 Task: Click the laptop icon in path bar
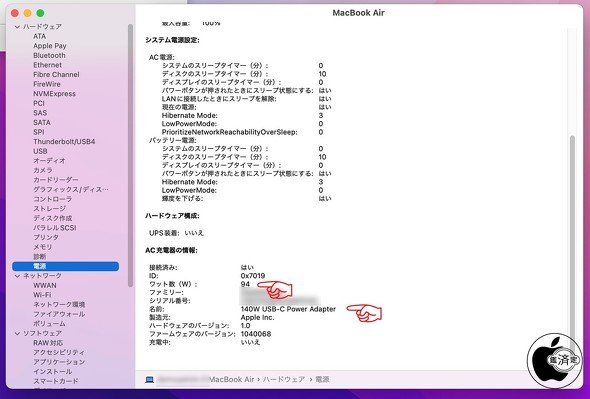[x=149, y=379]
